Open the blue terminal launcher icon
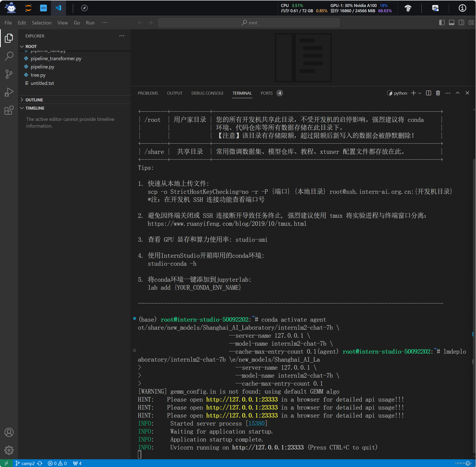The height and width of the screenshot is (467, 476). tap(43, 8)
